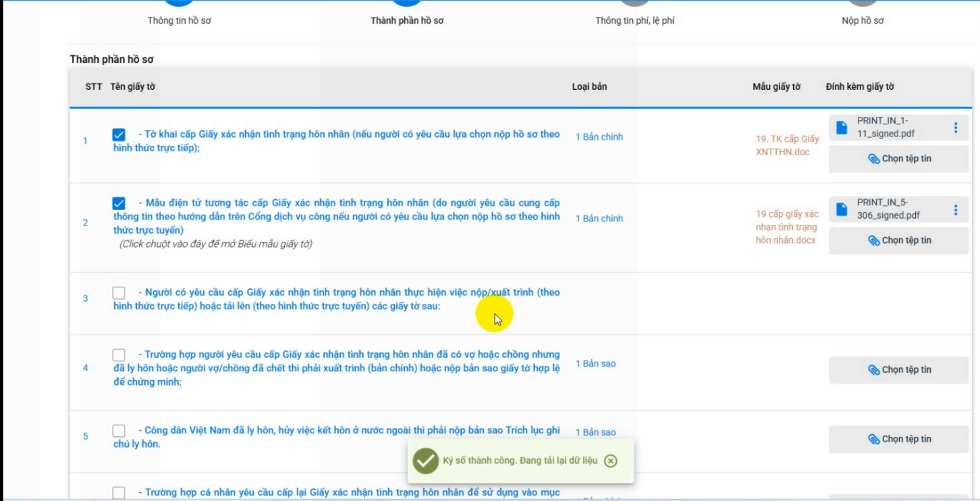Click 'Chọn tệp tin' button in row 2

click(898, 240)
